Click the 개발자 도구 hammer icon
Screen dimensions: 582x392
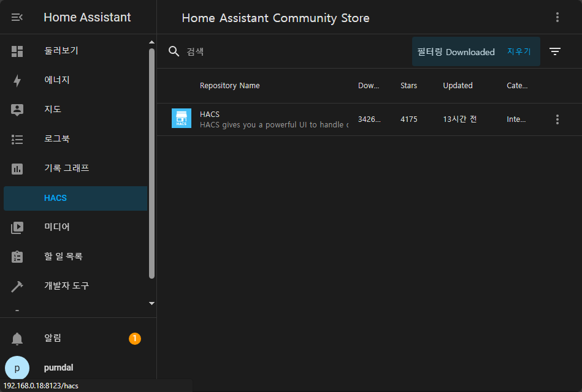tap(17, 286)
